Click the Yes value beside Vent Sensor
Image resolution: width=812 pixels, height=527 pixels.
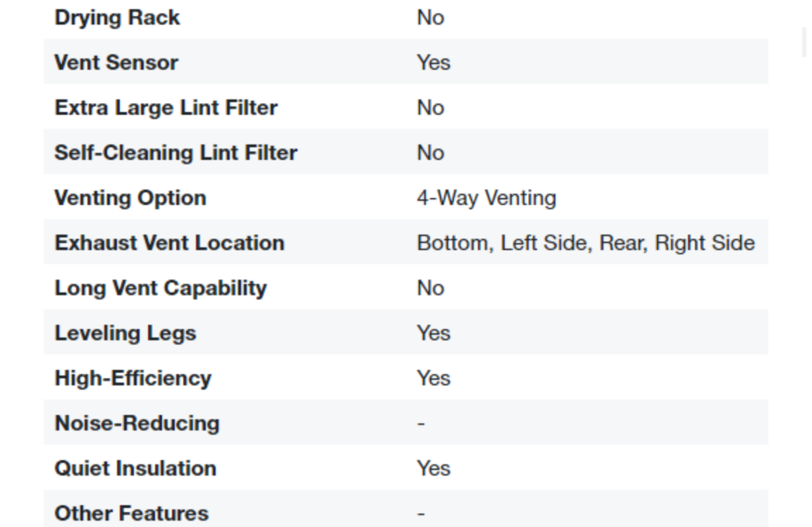point(433,63)
